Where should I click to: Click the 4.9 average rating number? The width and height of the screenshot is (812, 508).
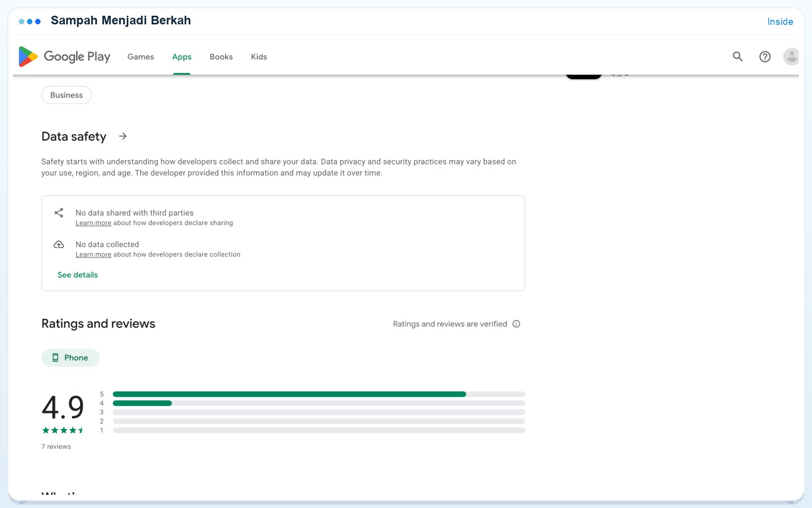tap(63, 407)
